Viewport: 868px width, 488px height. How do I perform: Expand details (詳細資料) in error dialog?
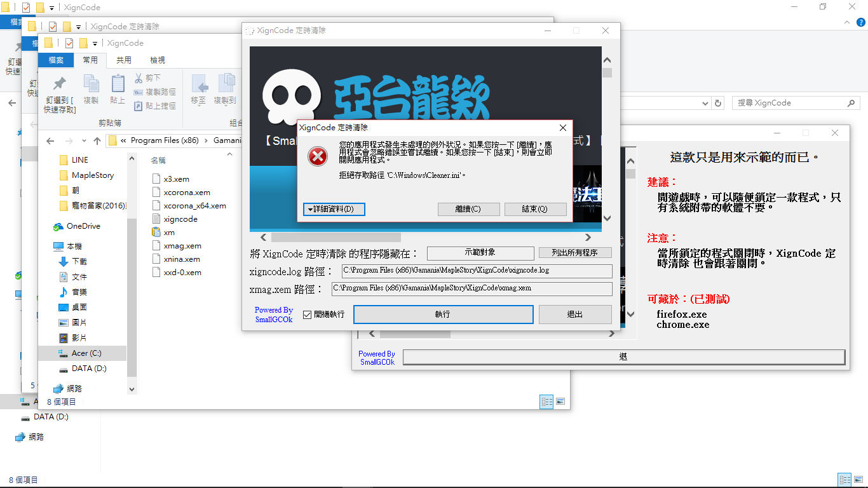click(334, 209)
